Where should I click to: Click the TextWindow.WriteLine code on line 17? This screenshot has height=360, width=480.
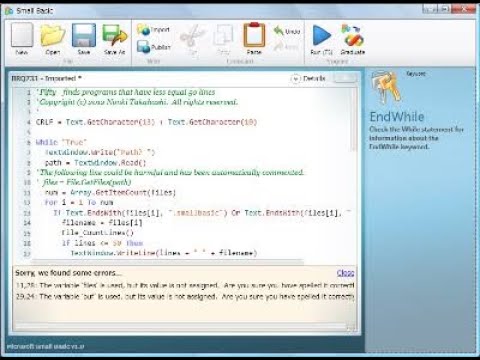point(164,253)
